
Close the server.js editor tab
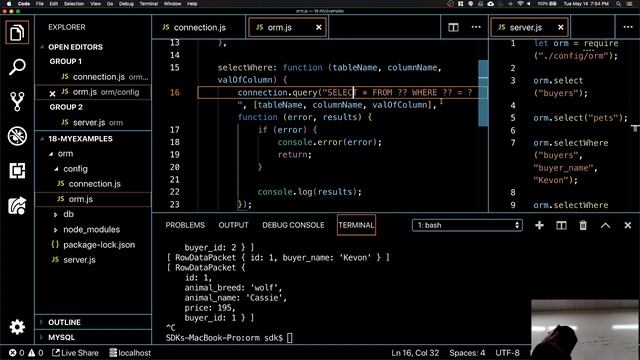(560, 27)
